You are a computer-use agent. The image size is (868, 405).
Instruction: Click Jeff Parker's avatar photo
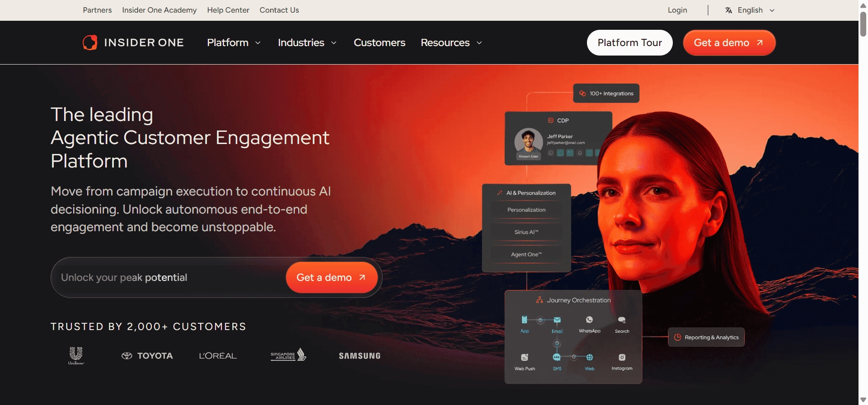[529, 142]
